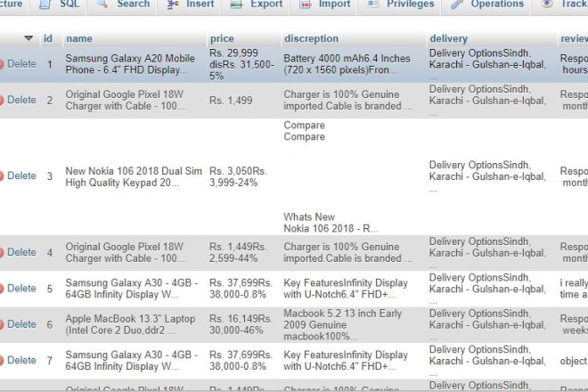The image size is (588, 392).
Task: Select description 'Macbook 5.2 13 inch Early'
Action: (x=342, y=324)
